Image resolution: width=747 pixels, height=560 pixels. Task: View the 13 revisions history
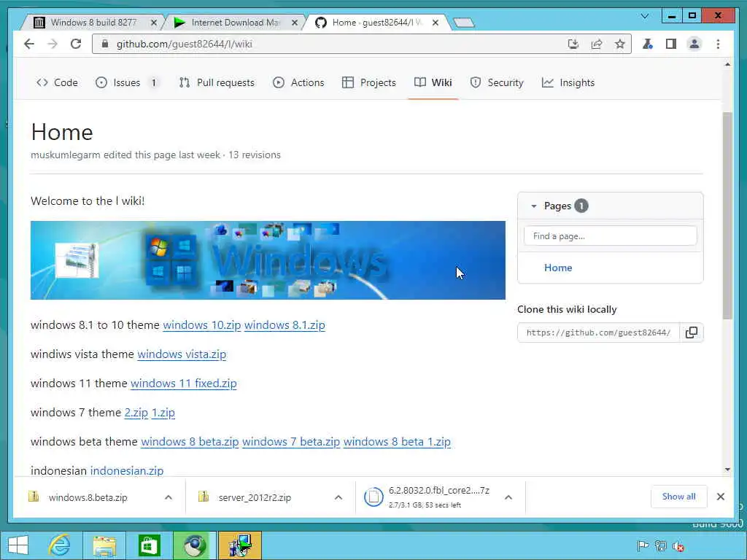(x=255, y=155)
